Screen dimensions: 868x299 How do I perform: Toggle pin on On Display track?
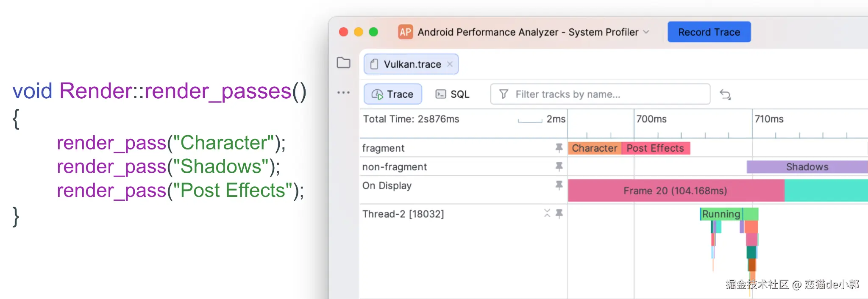(559, 185)
